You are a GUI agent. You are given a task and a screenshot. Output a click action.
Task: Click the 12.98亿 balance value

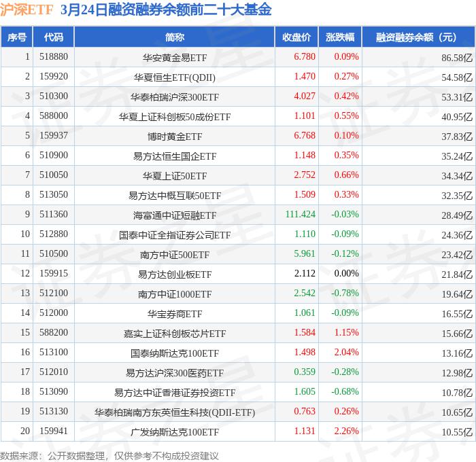click(x=457, y=373)
